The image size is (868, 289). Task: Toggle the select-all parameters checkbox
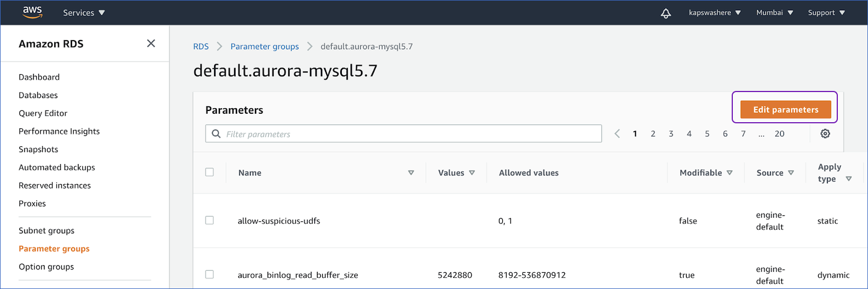(x=209, y=172)
